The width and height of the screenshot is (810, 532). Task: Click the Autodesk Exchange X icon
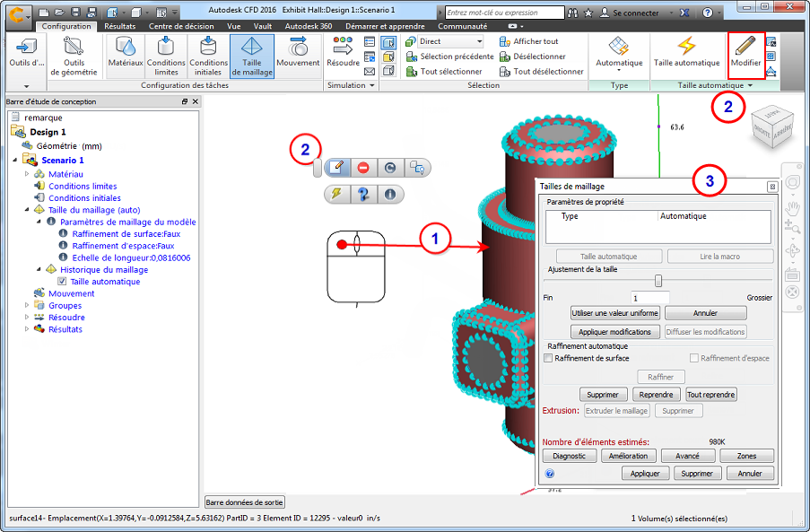[684, 13]
